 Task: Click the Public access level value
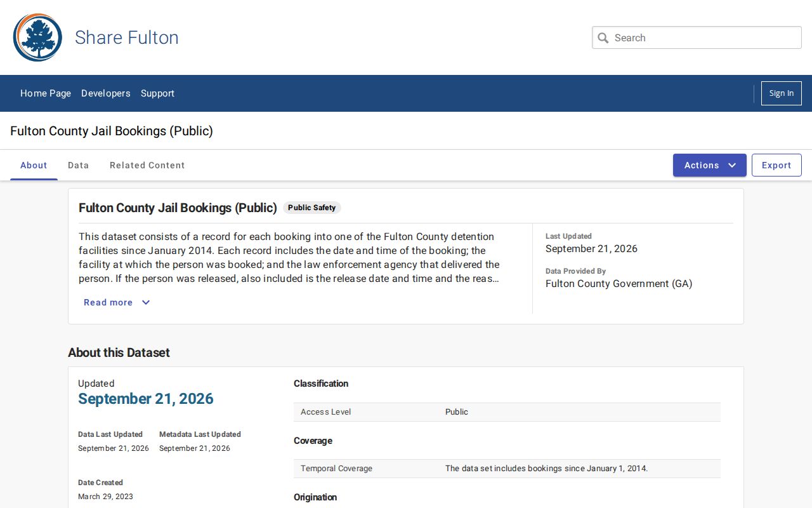(x=457, y=412)
